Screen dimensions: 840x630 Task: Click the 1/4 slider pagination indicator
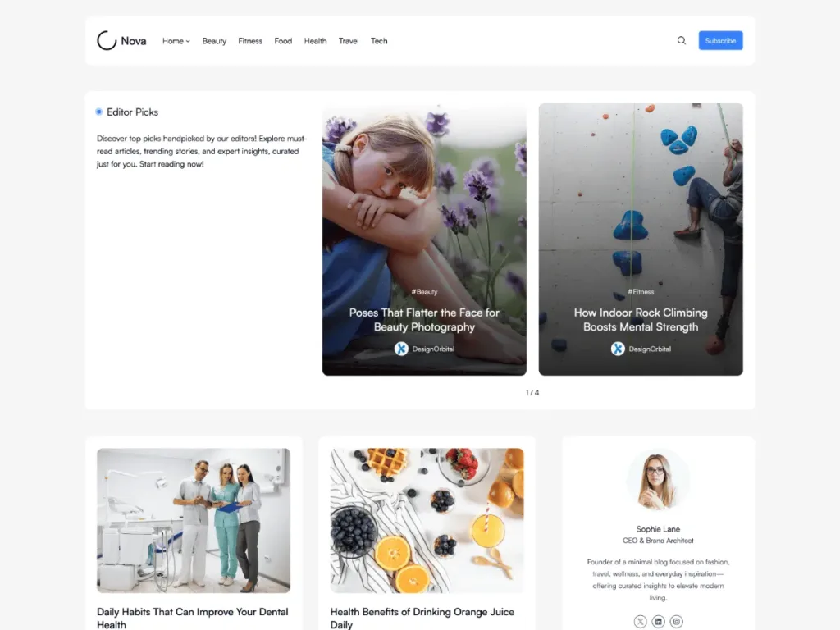[x=532, y=393]
